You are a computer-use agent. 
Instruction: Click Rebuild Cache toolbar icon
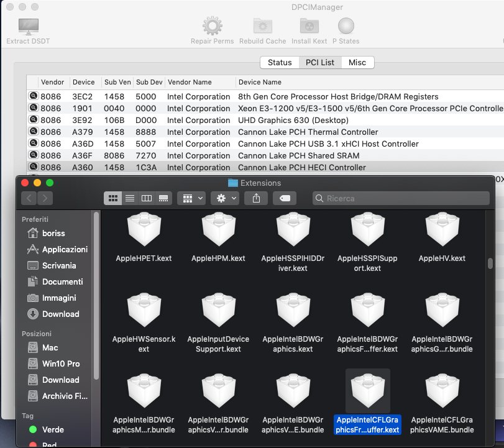coord(263,26)
